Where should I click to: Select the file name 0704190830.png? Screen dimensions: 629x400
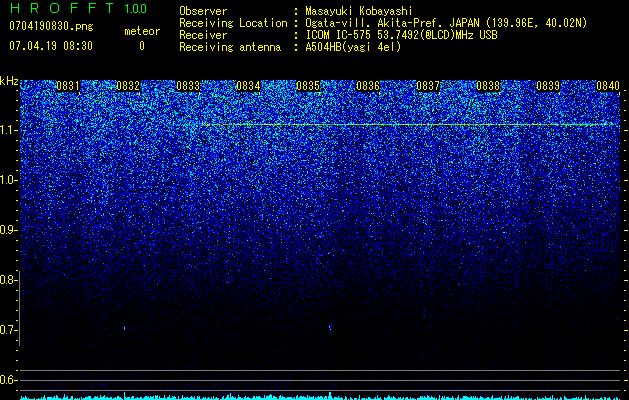51,26
